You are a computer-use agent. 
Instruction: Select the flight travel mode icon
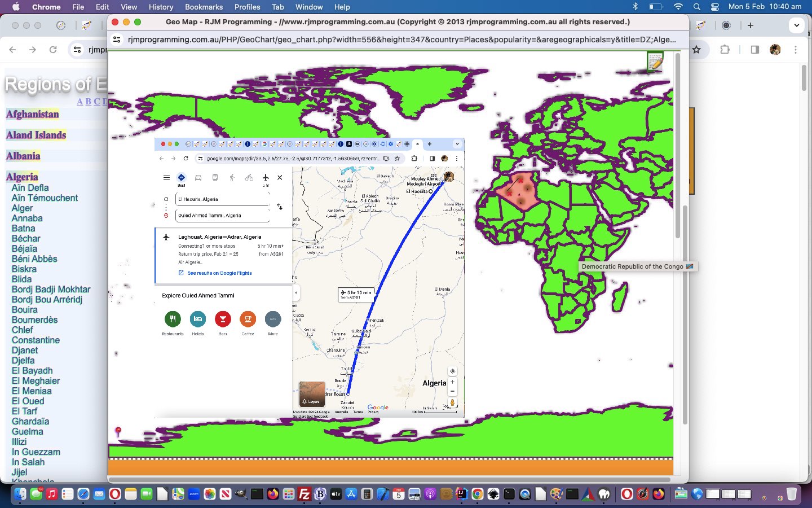pyautogui.click(x=266, y=177)
